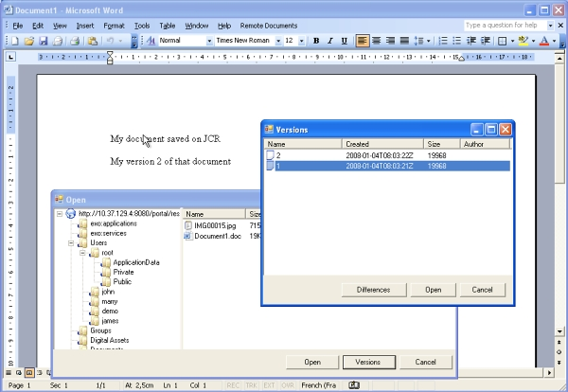Screen dimensions: 568x392
Task: Sort versions by Created column header
Action: (382, 144)
